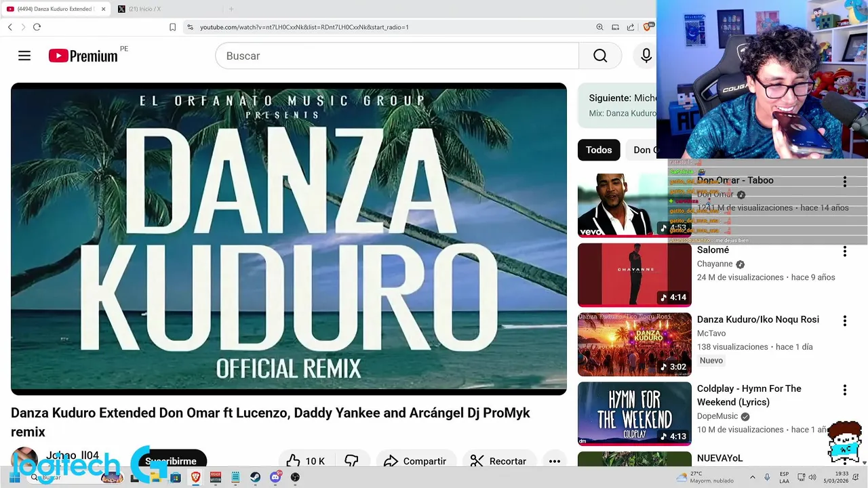Click the Suscribirme button
The width and height of the screenshot is (868, 488).
coord(171,461)
